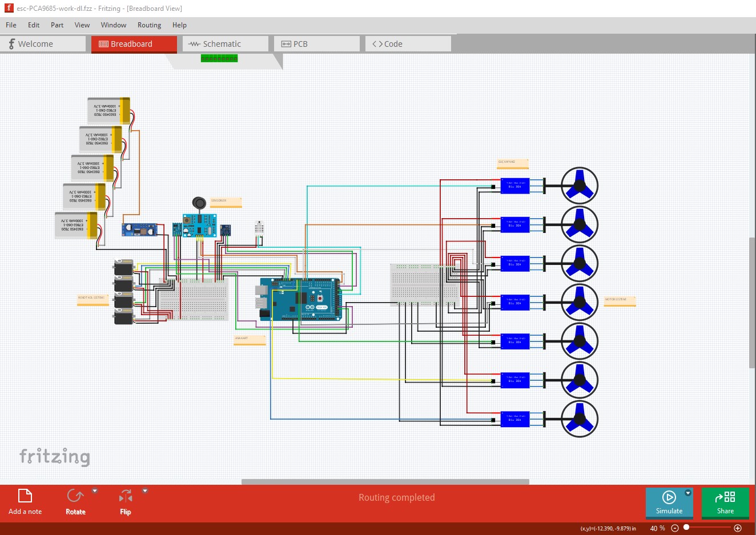This screenshot has width=756, height=535.
Task: Click the Rotate tool icon
Action: click(x=75, y=496)
